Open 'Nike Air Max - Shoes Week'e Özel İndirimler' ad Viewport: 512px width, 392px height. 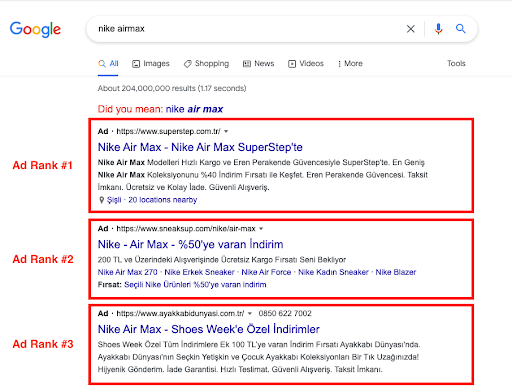(209, 329)
